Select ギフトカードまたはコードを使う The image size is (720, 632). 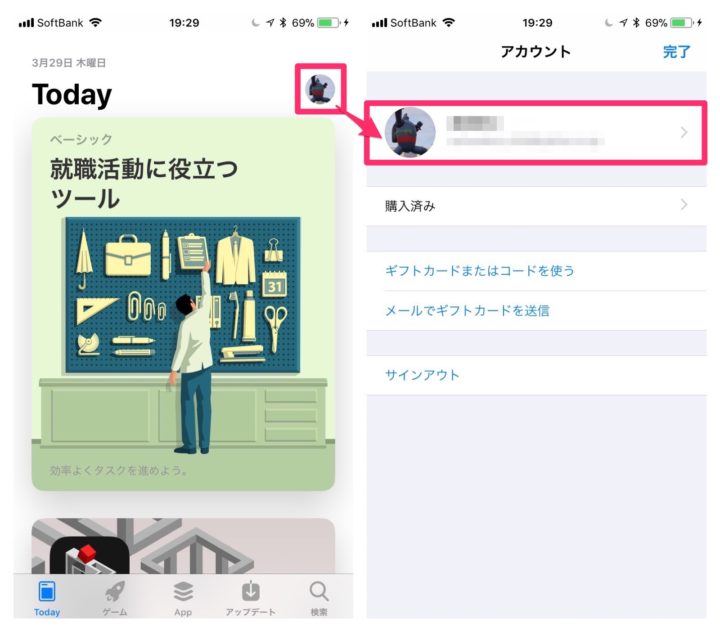point(480,271)
